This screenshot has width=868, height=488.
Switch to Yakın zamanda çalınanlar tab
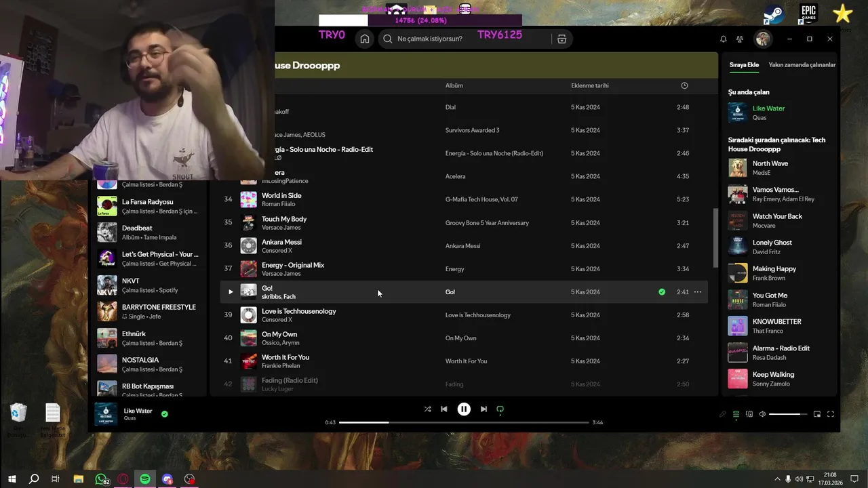tap(802, 65)
